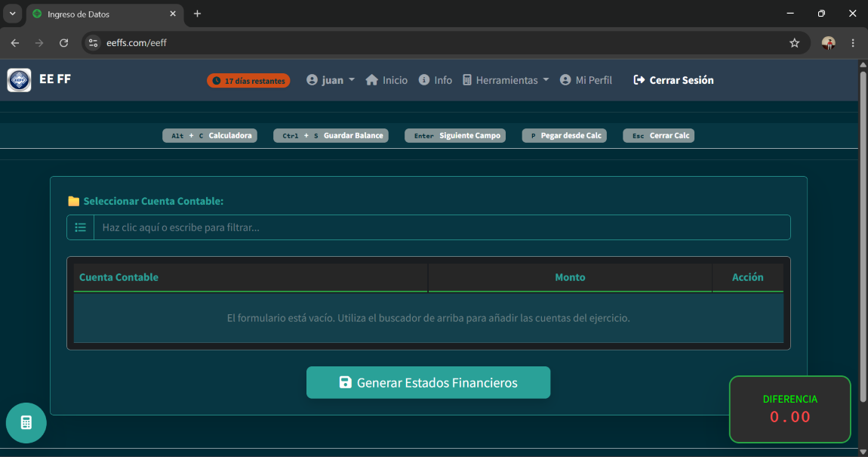The image size is (868, 457).
Task: Click the Ingreso de Datos browser tab
Action: [x=104, y=14]
